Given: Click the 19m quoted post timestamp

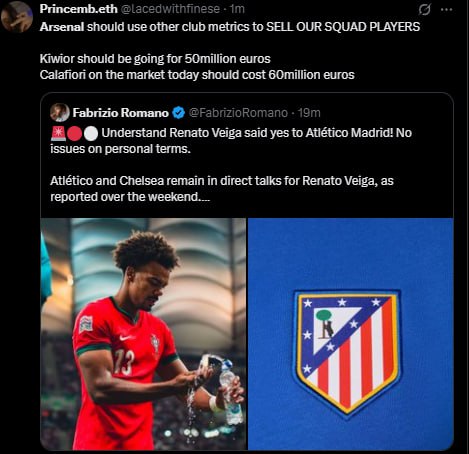Looking at the screenshot, I should (x=309, y=113).
